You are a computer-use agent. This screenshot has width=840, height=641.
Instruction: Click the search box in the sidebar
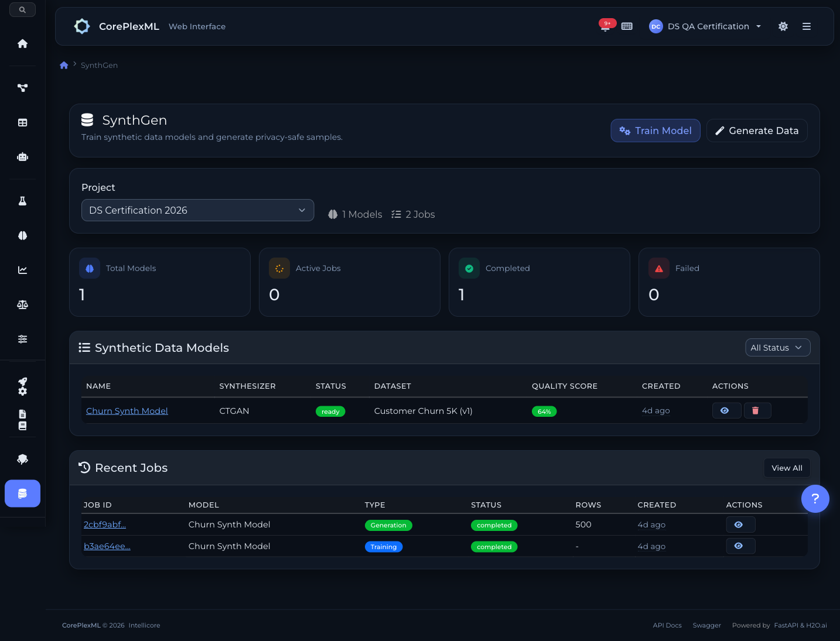(22, 9)
